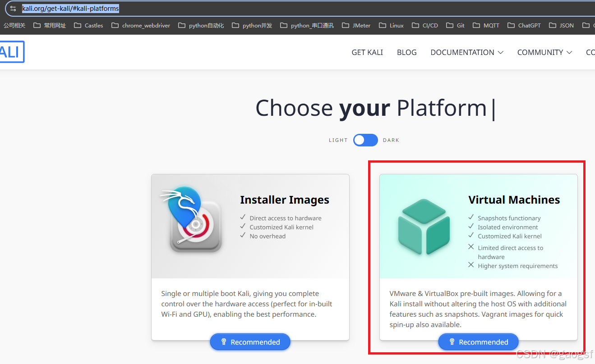Click 'No overhead' feature text
Image resolution: width=595 pixels, height=364 pixels.
click(268, 236)
